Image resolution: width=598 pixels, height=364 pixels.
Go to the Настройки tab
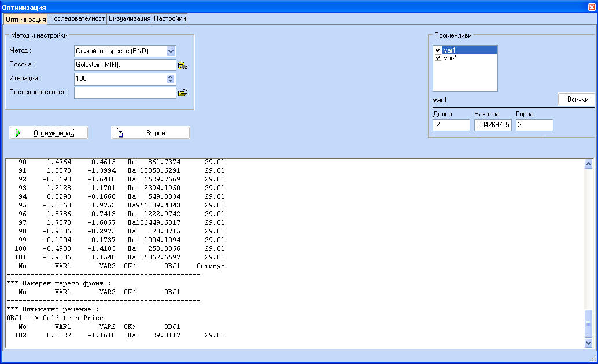click(169, 18)
